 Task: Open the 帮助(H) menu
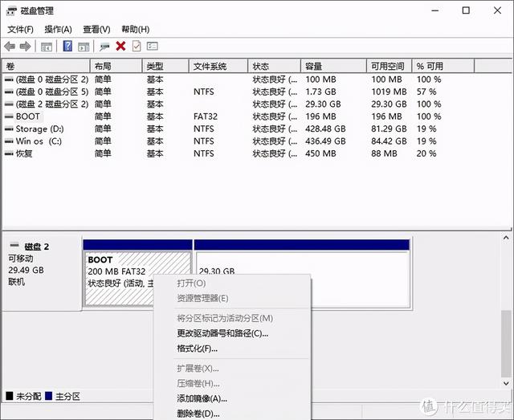[x=136, y=30]
